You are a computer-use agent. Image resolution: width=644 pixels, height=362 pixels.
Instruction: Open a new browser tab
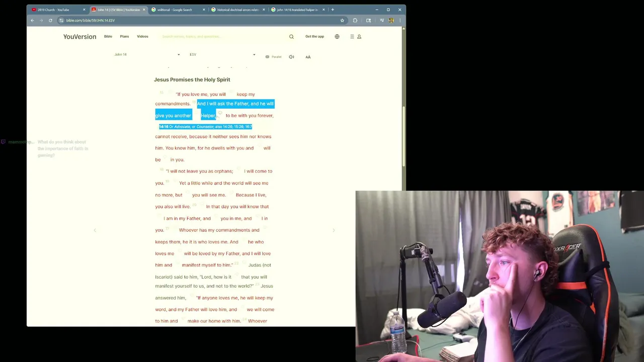coord(333,10)
